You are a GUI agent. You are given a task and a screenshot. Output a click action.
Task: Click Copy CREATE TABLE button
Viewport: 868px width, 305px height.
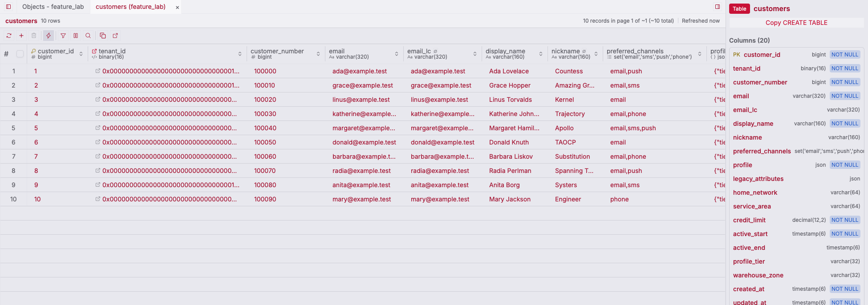[796, 23]
